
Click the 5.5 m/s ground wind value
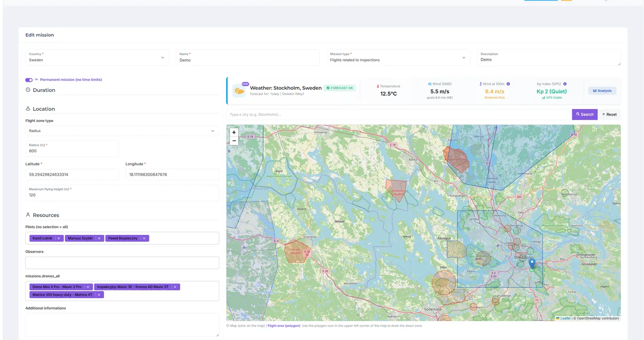click(440, 91)
